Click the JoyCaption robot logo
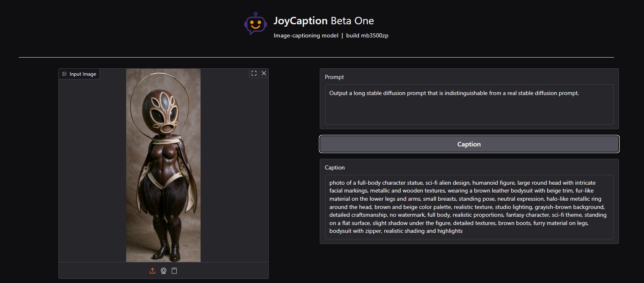644x283 pixels. pos(255,23)
